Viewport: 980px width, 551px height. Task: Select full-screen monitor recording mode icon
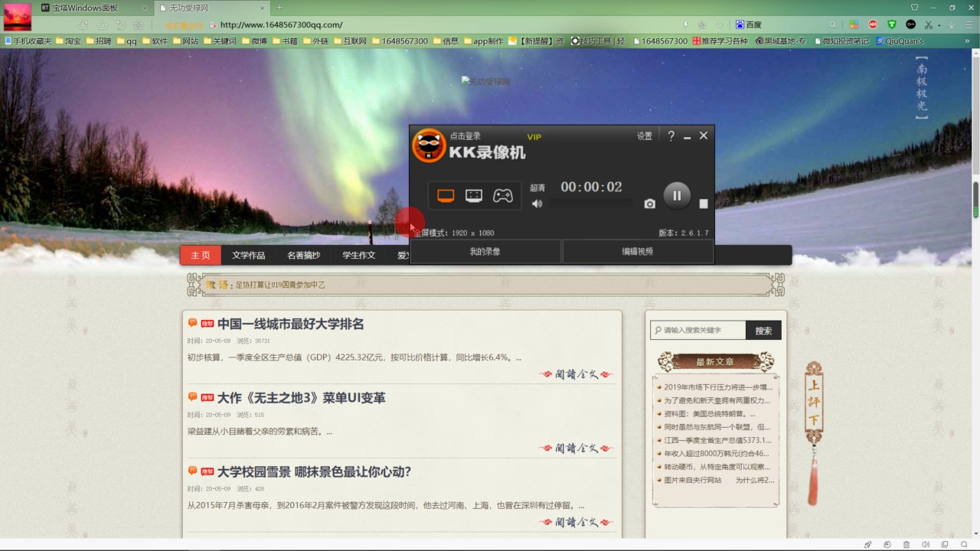446,196
